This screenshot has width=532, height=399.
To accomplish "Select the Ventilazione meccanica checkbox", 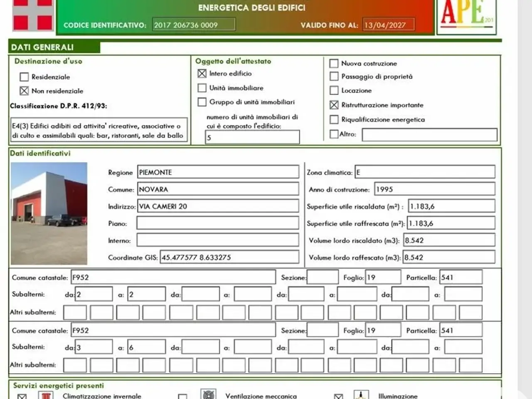I will [182, 397].
